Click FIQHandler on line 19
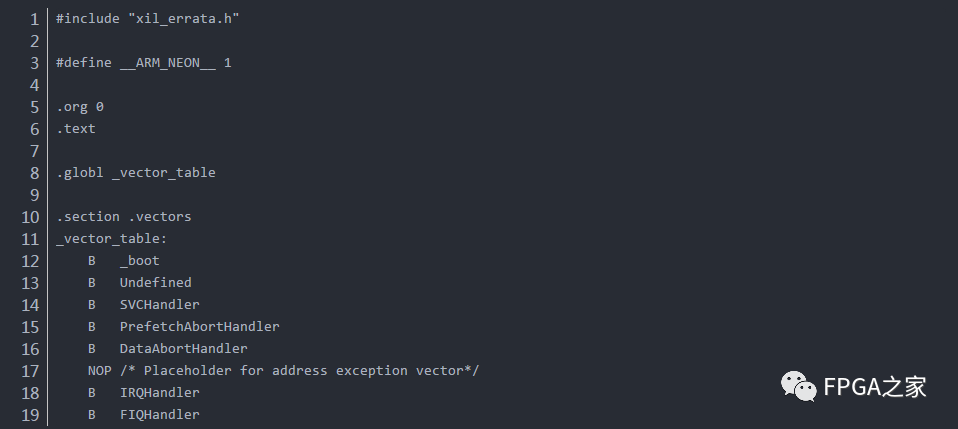958x429 pixels. point(159,415)
